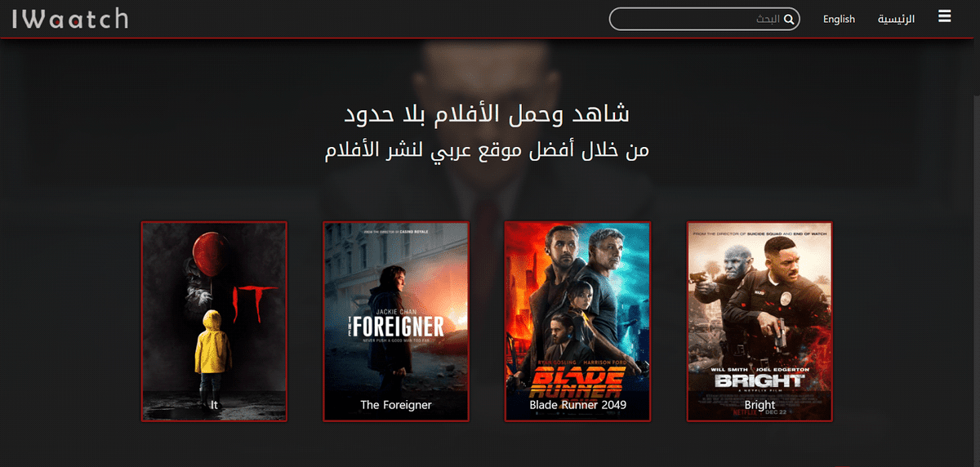Open the hamburger menu icon
Image resolution: width=980 pixels, height=467 pixels.
[945, 16]
